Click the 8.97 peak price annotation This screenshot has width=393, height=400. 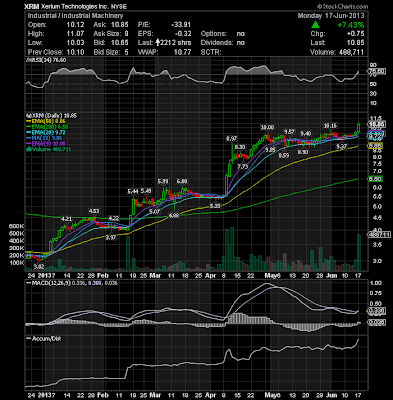[231, 138]
